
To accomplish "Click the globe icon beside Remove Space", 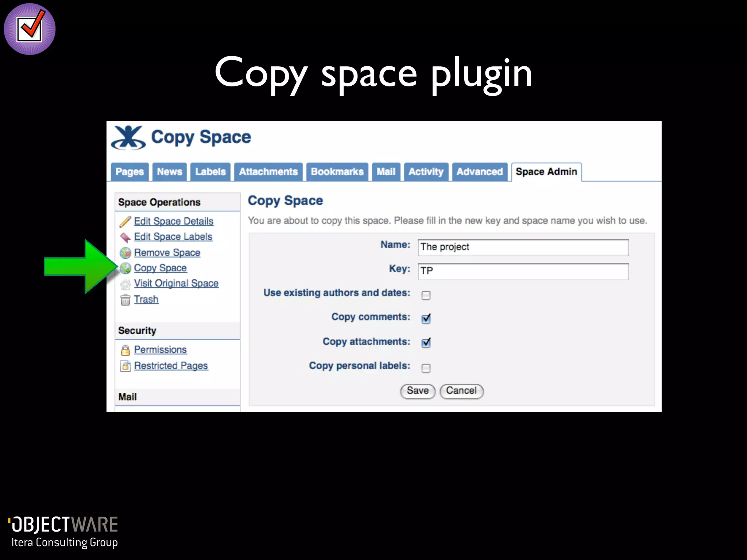I will click(x=125, y=253).
